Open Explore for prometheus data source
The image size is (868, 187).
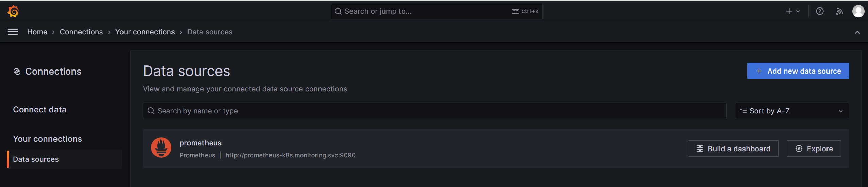[814, 149]
